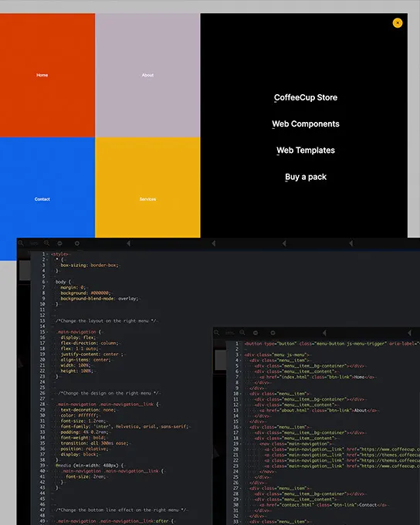The width and height of the screenshot is (420, 525).
Task: Zoom in using HTML editor magnifier icon
Action: pyautogui.click(x=242, y=333)
